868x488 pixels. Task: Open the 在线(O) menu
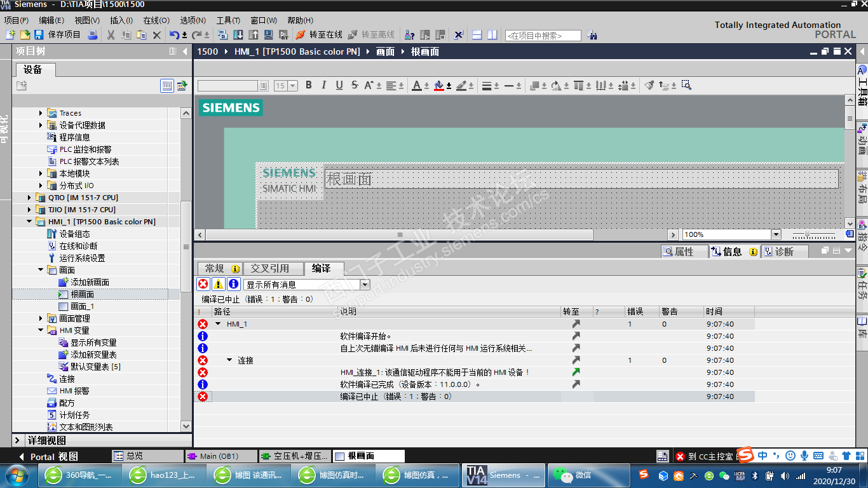[x=156, y=20]
